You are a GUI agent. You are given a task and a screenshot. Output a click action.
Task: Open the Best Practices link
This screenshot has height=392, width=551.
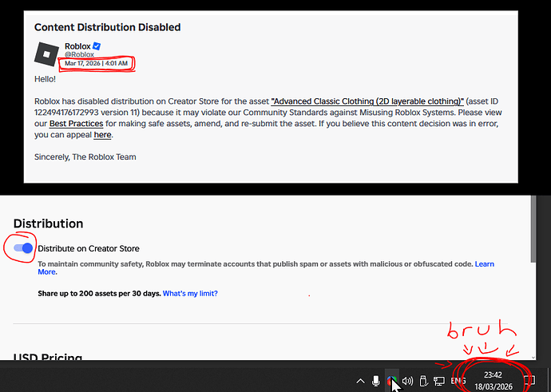[76, 124]
